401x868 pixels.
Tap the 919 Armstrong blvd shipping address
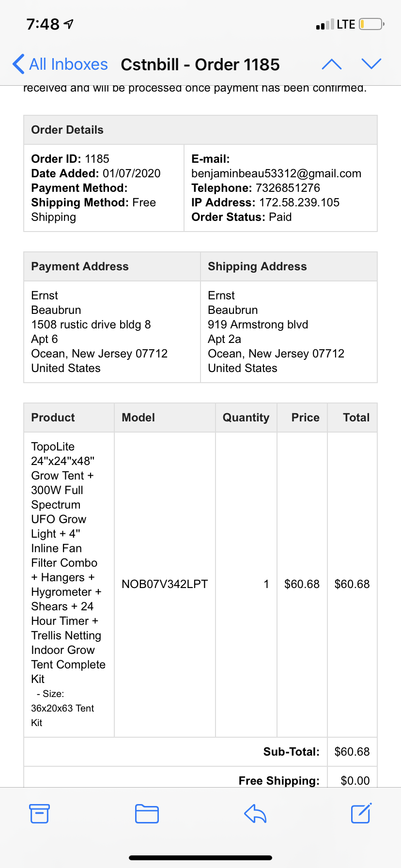click(258, 325)
